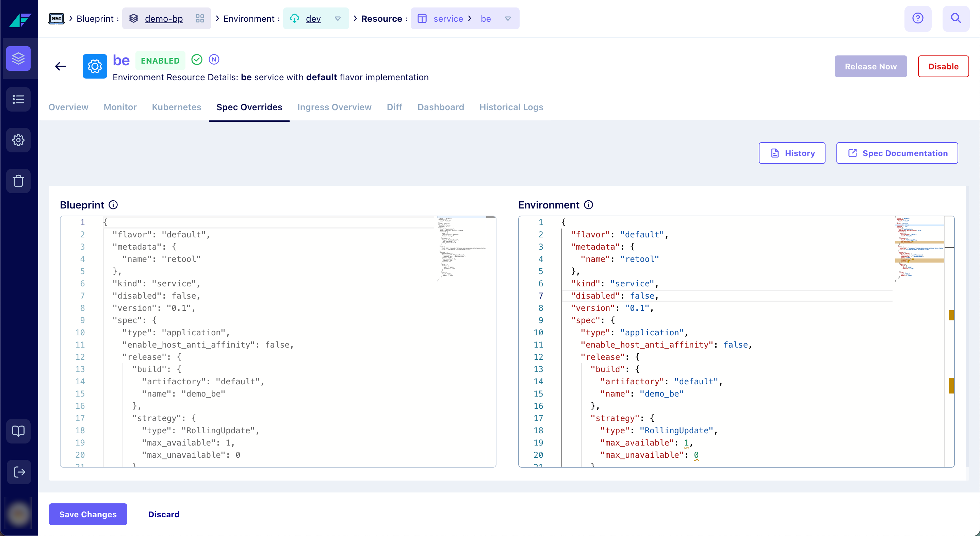This screenshot has width=980, height=536.
Task: Open Spec Documentation link
Action: coord(897,153)
